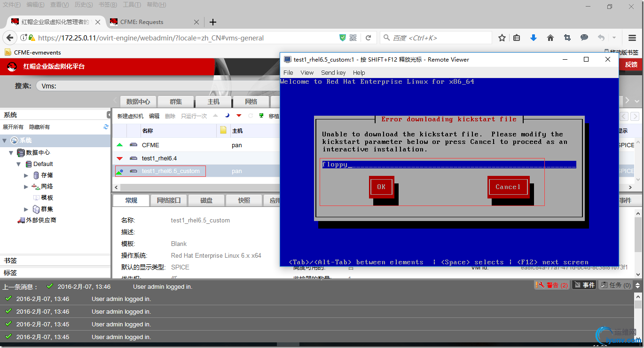This screenshot has height=348, width=644.
Task: Collapse the Default data center node
Action: [x=19, y=164]
